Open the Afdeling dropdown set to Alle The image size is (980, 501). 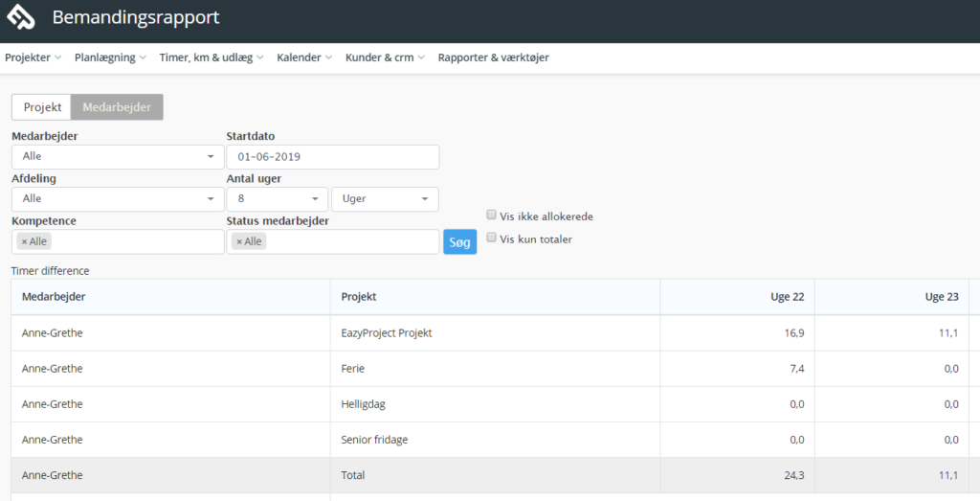tap(118, 199)
